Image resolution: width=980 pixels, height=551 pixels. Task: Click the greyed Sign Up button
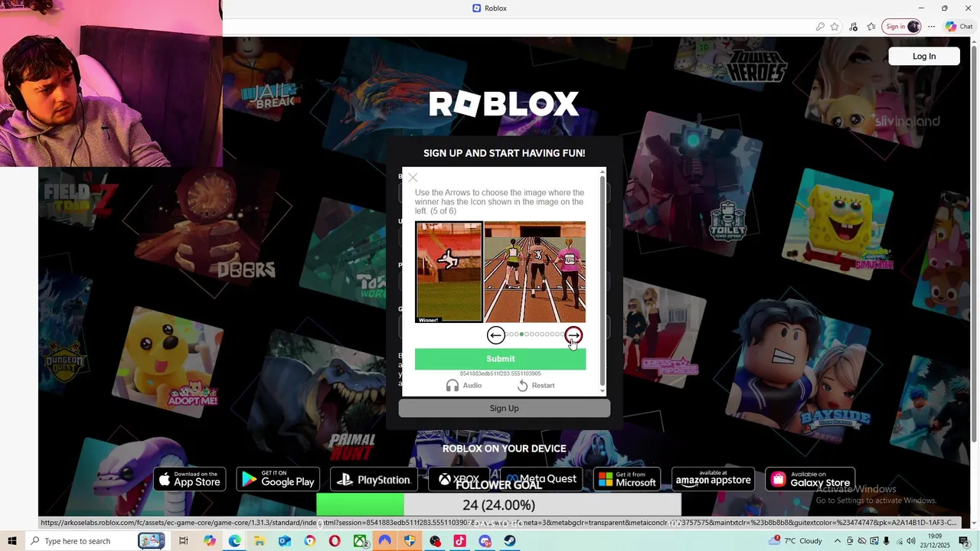point(504,408)
